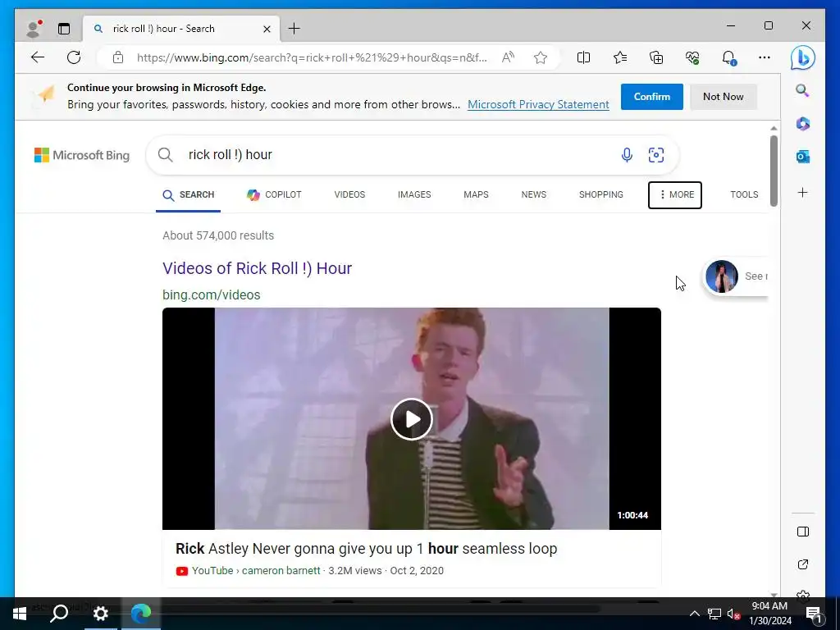The height and width of the screenshot is (630, 840).
Task: Open bing.com/videos link
Action: point(212,295)
